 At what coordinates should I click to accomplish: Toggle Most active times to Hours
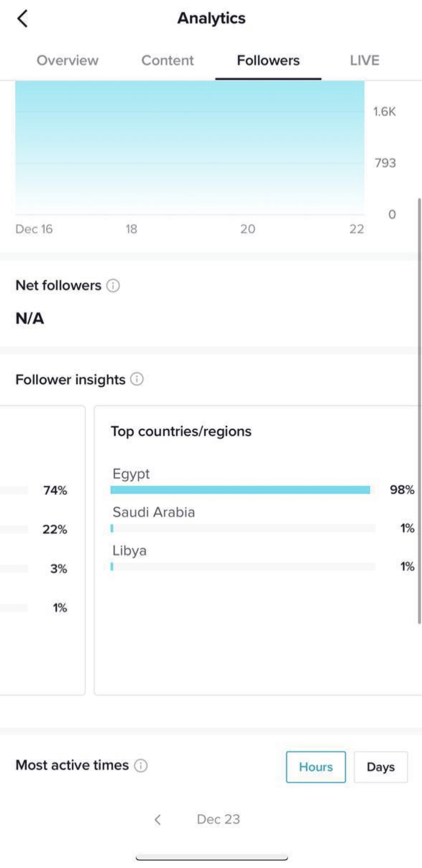point(316,767)
